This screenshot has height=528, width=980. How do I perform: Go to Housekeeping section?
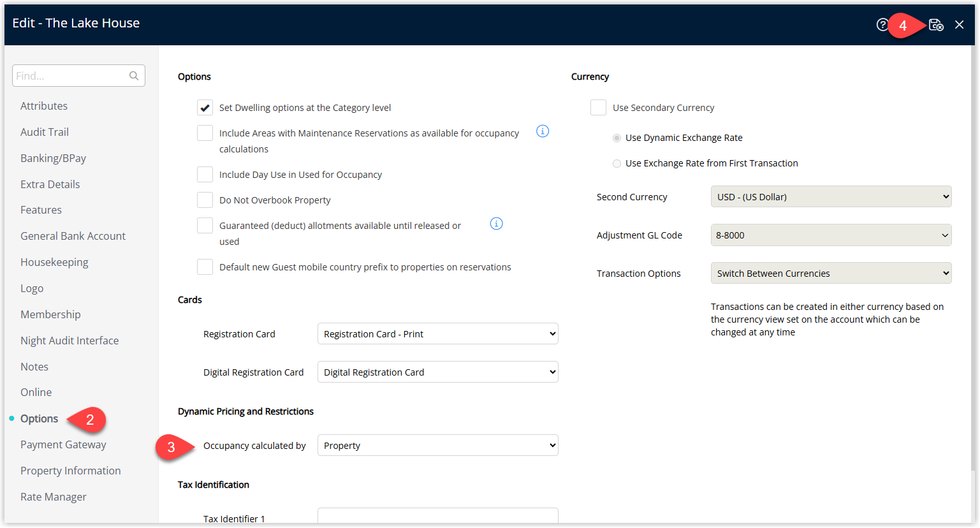pyautogui.click(x=54, y=262)
